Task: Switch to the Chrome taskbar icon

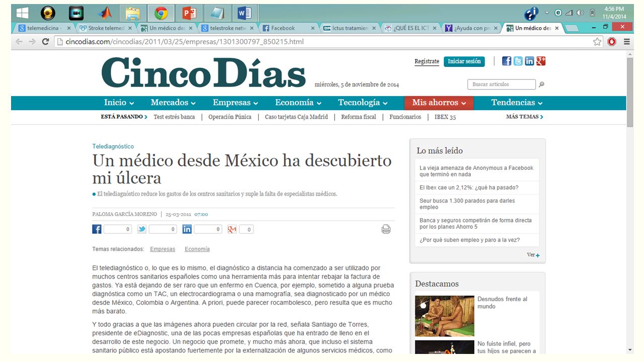Action: [x=161, y=13]
